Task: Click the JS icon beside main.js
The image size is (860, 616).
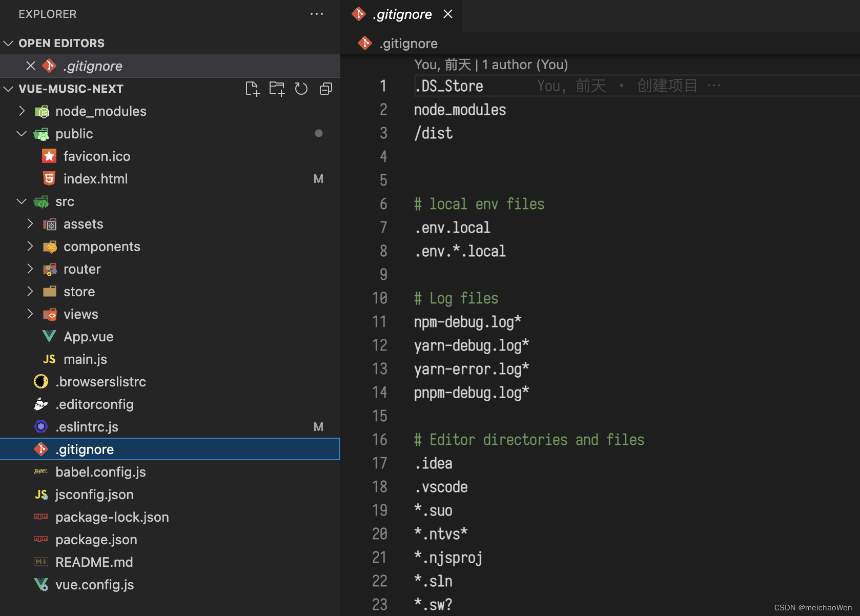Action: pos(49,359)
